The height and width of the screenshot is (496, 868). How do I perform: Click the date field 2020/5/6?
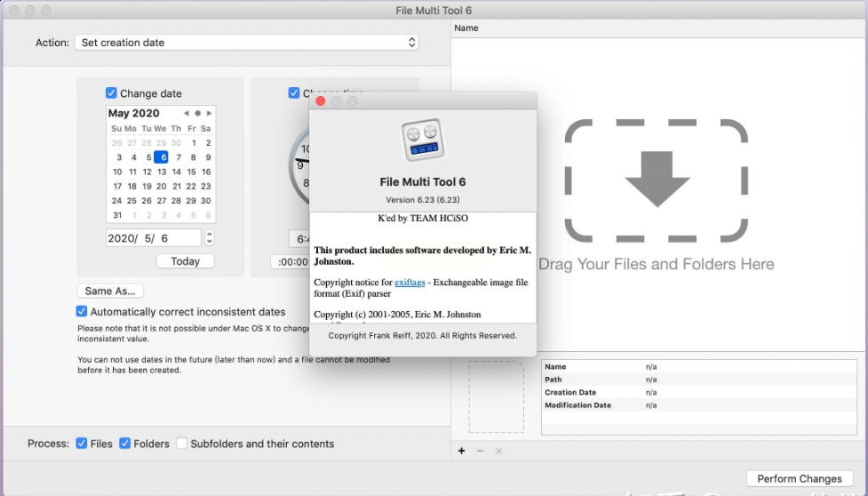point(154,238)
